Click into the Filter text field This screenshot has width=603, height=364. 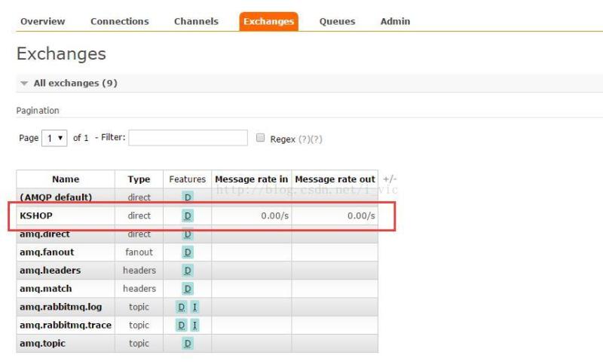[188, 138]
